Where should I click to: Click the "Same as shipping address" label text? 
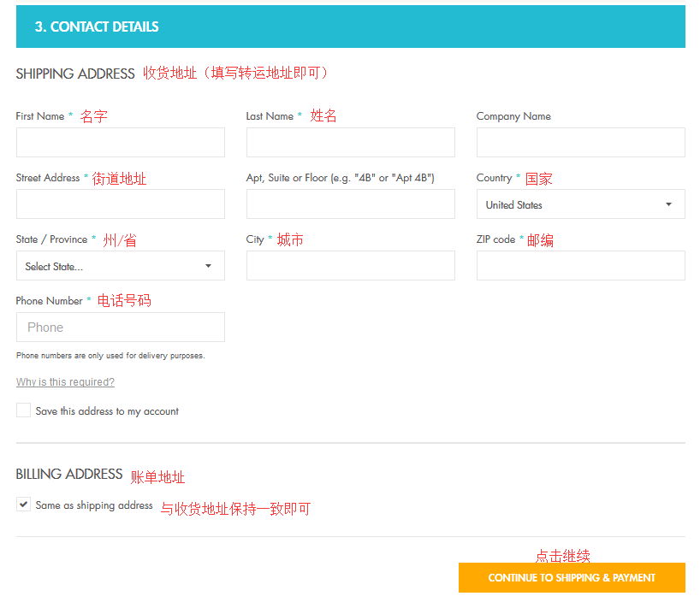(x=94, y=505)
